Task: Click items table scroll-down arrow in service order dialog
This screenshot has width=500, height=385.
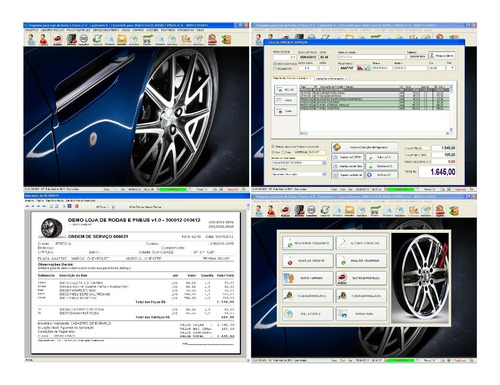Action: click(451, 130)
